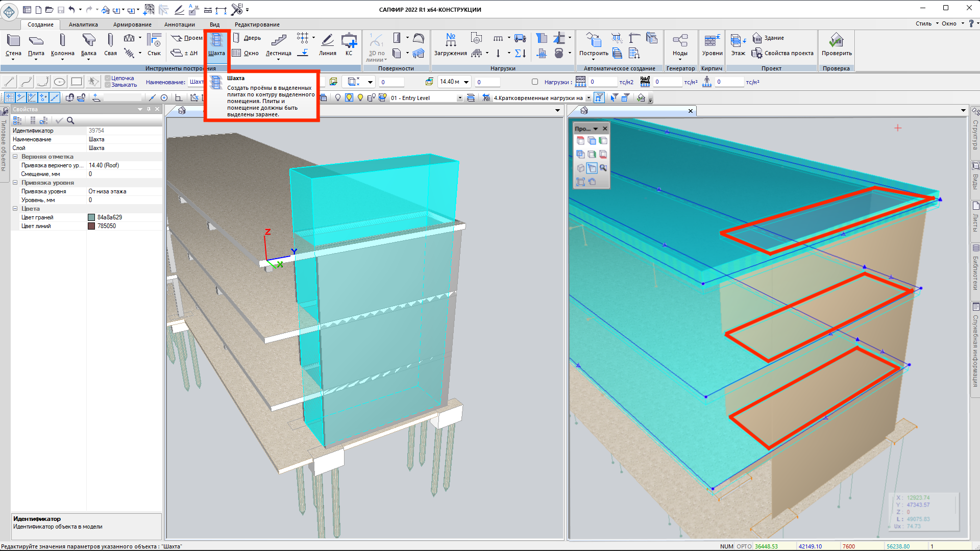Toggle the Нагрузки checkbox

click(x=535, y=82)
